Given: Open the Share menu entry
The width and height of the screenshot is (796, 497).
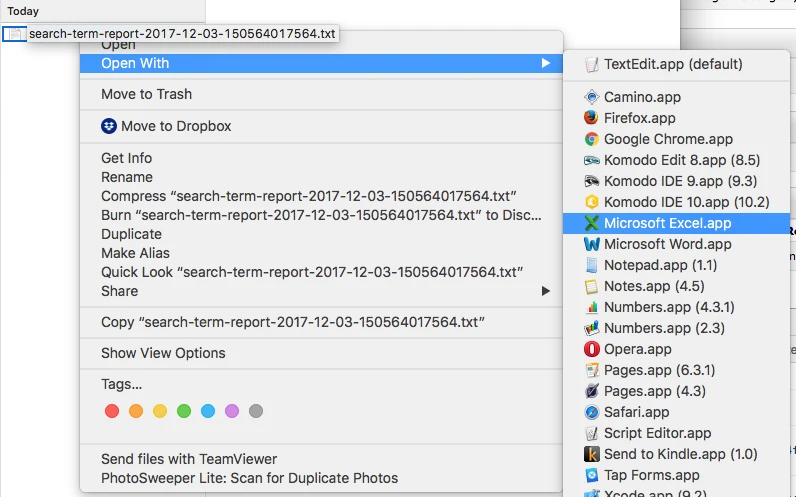Looking at the screenshot, I should (x=321, y=291).
